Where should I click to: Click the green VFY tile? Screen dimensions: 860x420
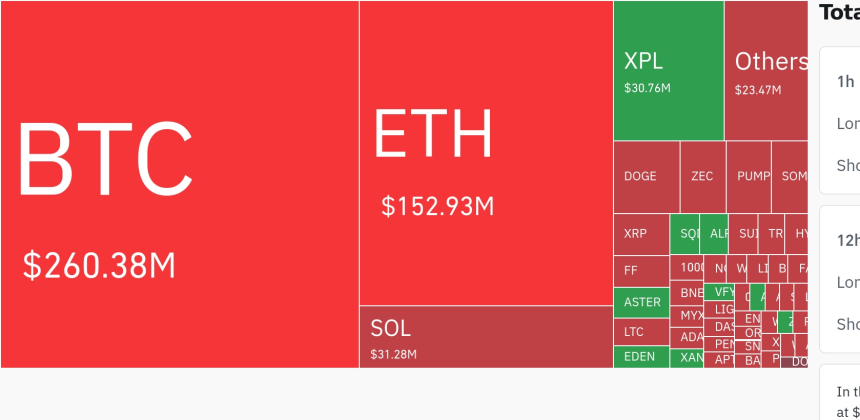tap(719, 292)
